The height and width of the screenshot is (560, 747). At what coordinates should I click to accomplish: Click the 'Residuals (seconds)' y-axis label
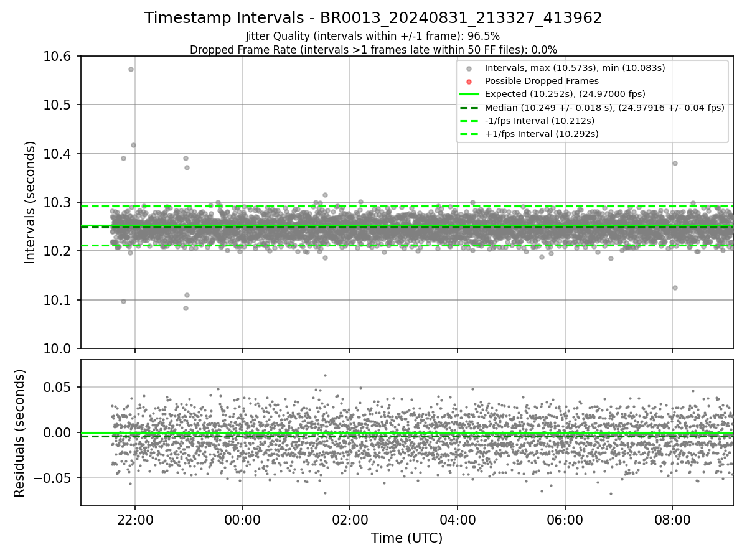pos(19,433)
